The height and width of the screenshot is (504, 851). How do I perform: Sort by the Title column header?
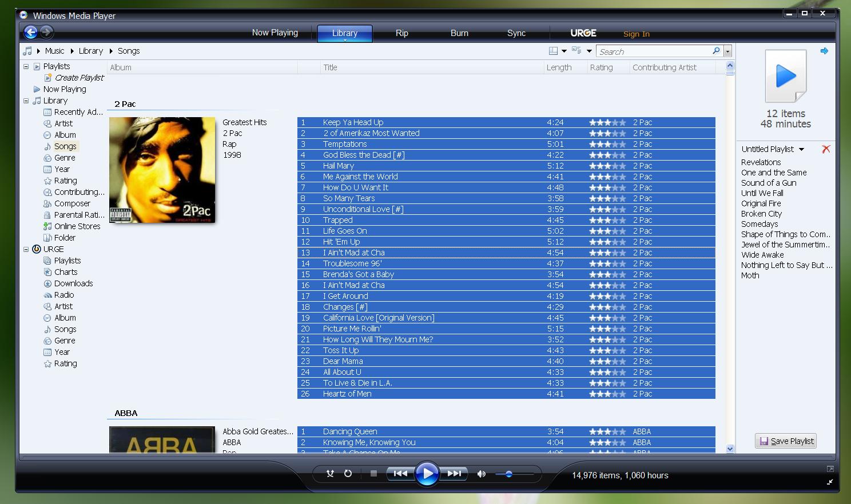432,67
